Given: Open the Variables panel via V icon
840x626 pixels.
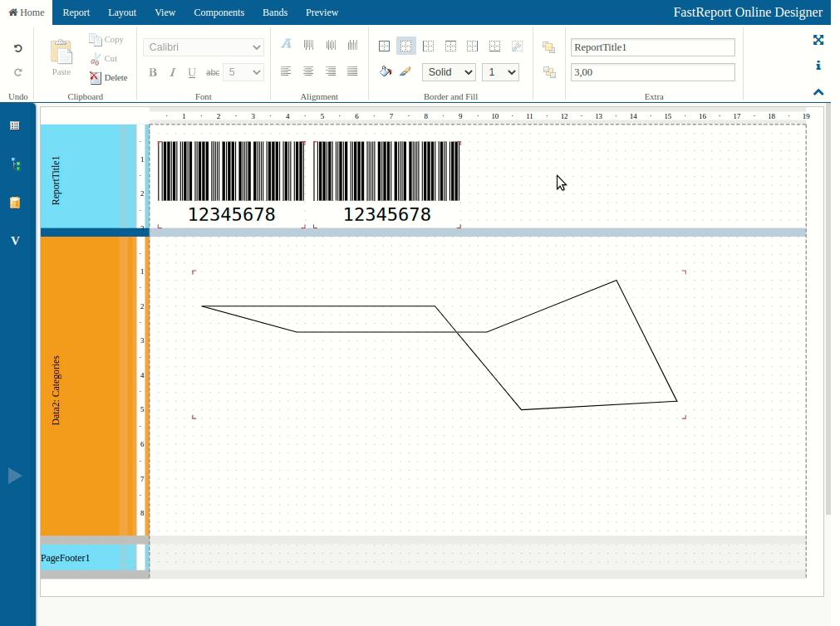Looking at the screenshot, I should click(x=15, y=241).
